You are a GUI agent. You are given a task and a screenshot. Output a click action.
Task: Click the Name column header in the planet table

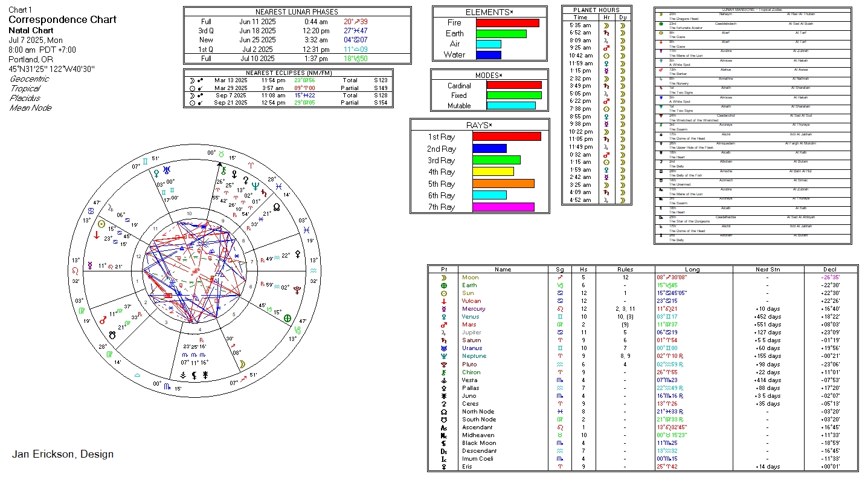click(x=503, y=270)
